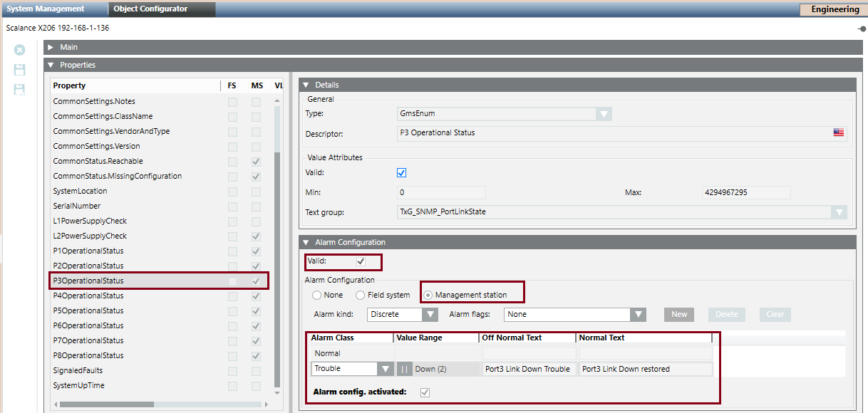Viewport: 868px width, 413px height.
Task: Click the pin icon at top right corner
Action: coord(862,29)
